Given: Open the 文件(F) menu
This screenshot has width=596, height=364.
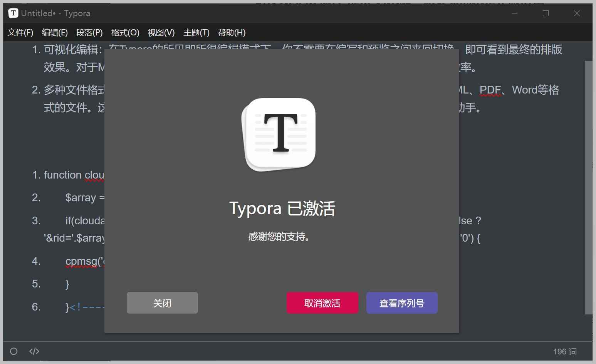Looking at the screenshot, I should 20,33.
